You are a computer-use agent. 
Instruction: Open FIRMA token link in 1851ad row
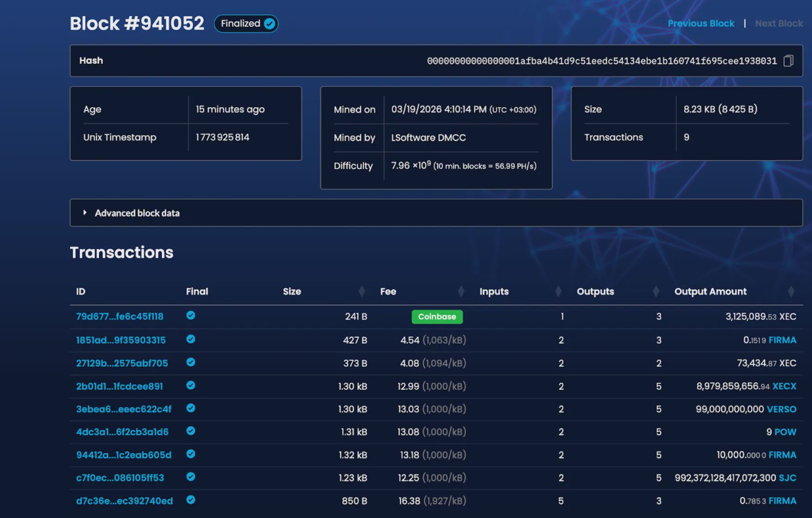point(782,340)
